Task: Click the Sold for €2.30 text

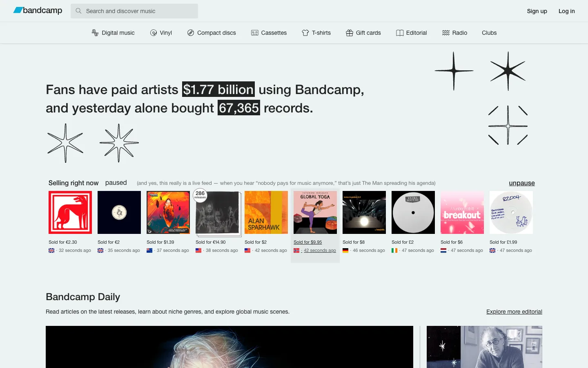Action: (63, 242)
